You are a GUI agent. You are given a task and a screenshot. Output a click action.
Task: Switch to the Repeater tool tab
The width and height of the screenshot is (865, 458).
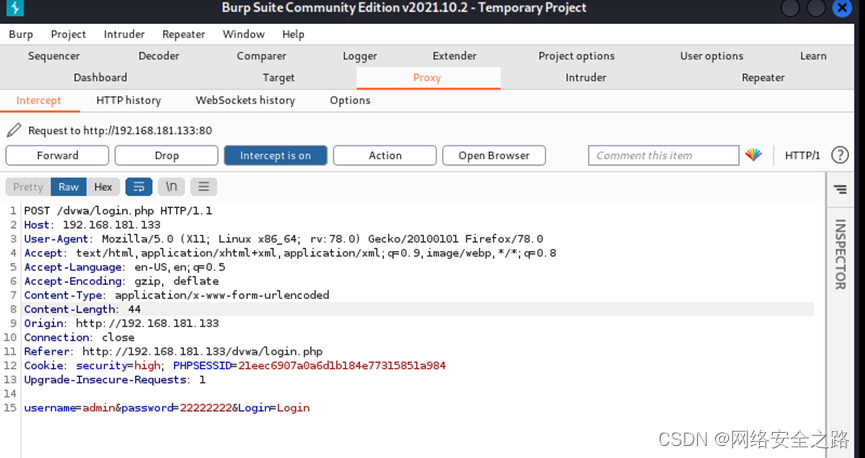763,78
